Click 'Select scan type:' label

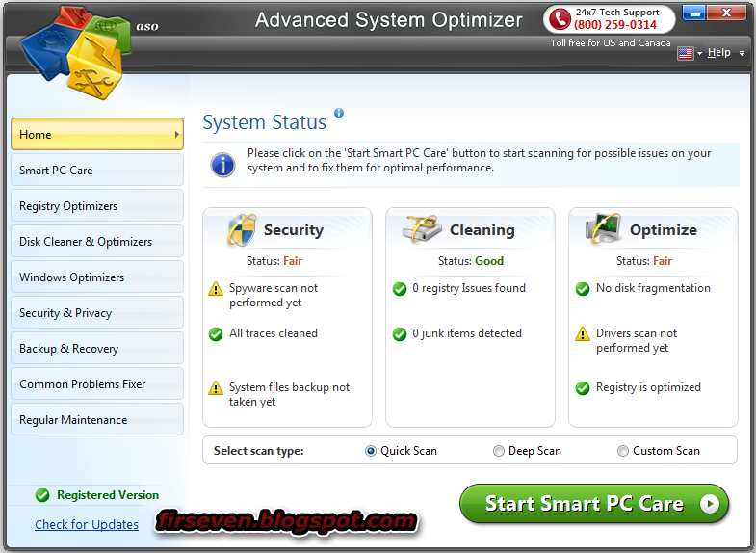pos(258,451)
